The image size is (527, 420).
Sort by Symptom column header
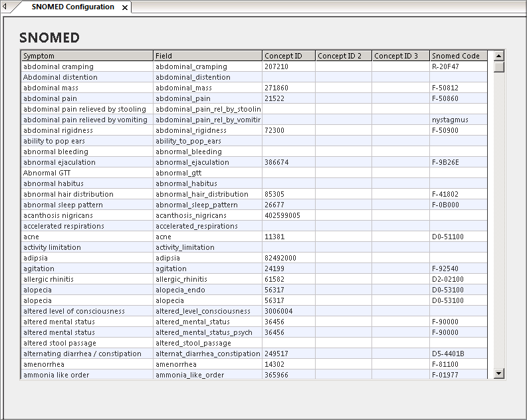87,56
